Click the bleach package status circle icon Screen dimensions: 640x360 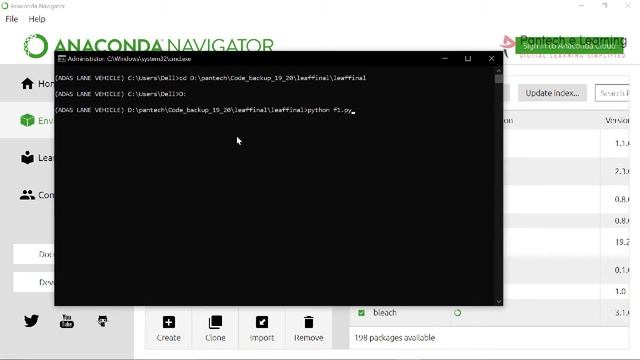click(x=458, y=313)
